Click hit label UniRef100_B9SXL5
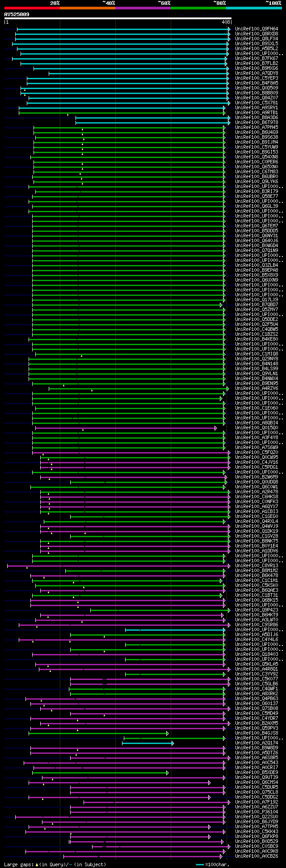The height and width of the screenshot is (868, 286). point(257,44)
